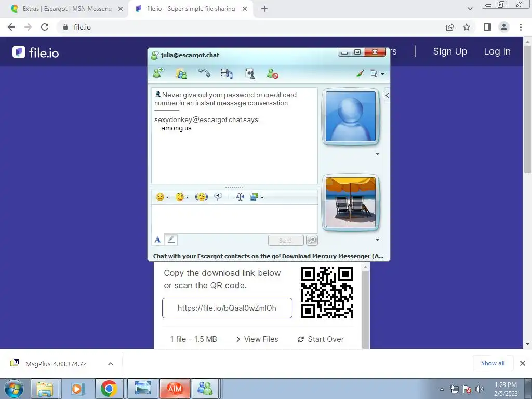Reload the file.io page
This screenshot has height=399, width=532.
point(45,27)
